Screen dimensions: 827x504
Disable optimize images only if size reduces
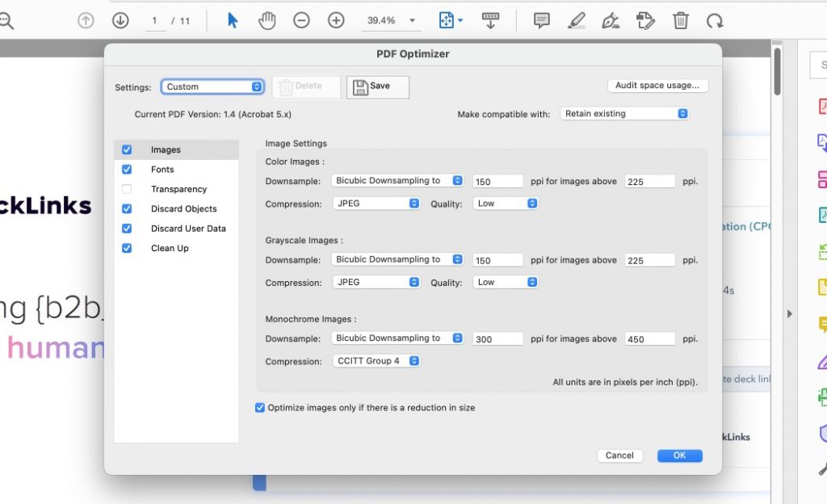pyautogui.click(x=259, y=408)
